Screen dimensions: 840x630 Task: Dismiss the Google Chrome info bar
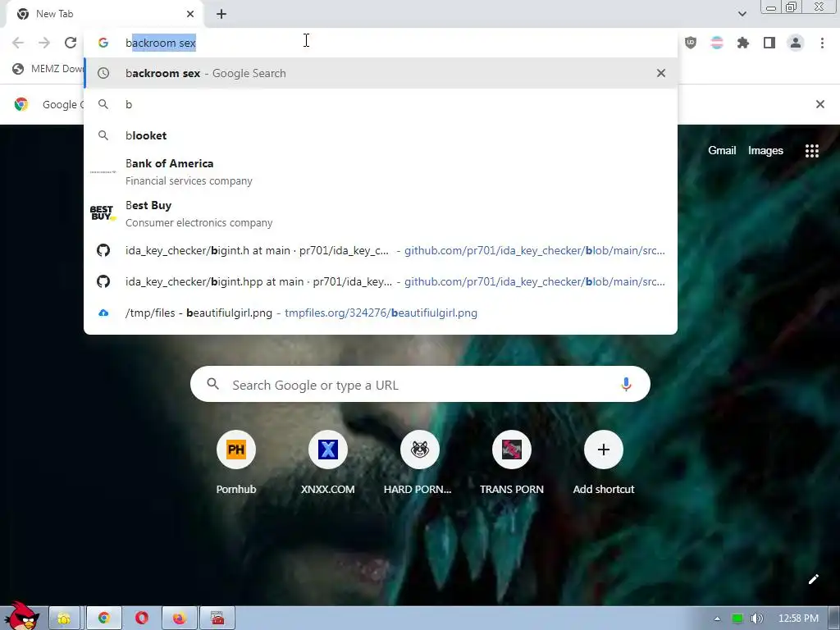click(x=819, y=104)
